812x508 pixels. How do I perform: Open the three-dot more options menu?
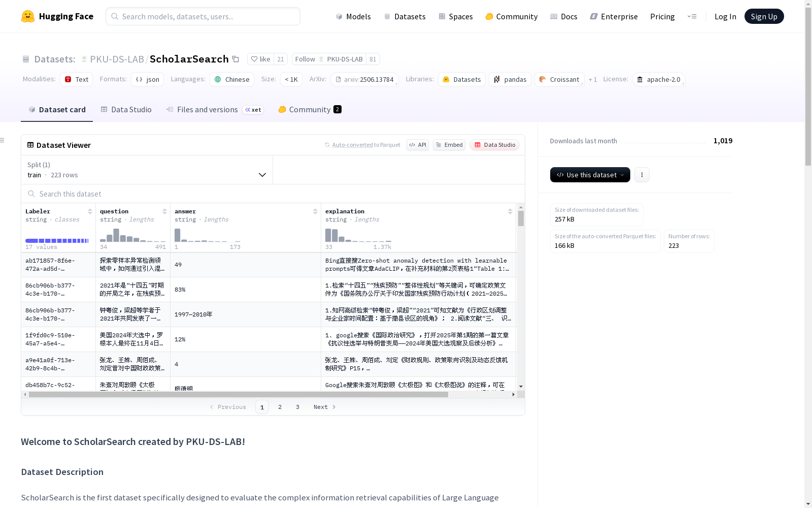click(642, 175)
